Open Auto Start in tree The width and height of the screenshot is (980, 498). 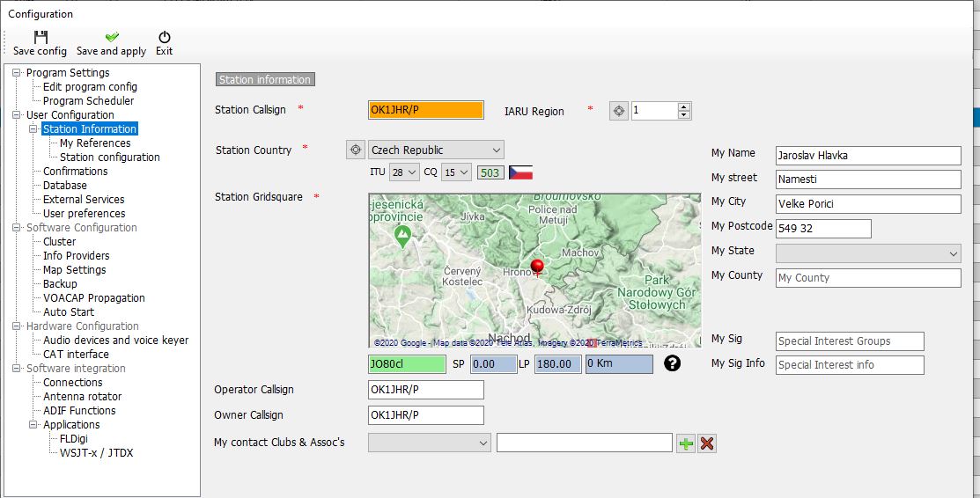[x=69, y=311]
